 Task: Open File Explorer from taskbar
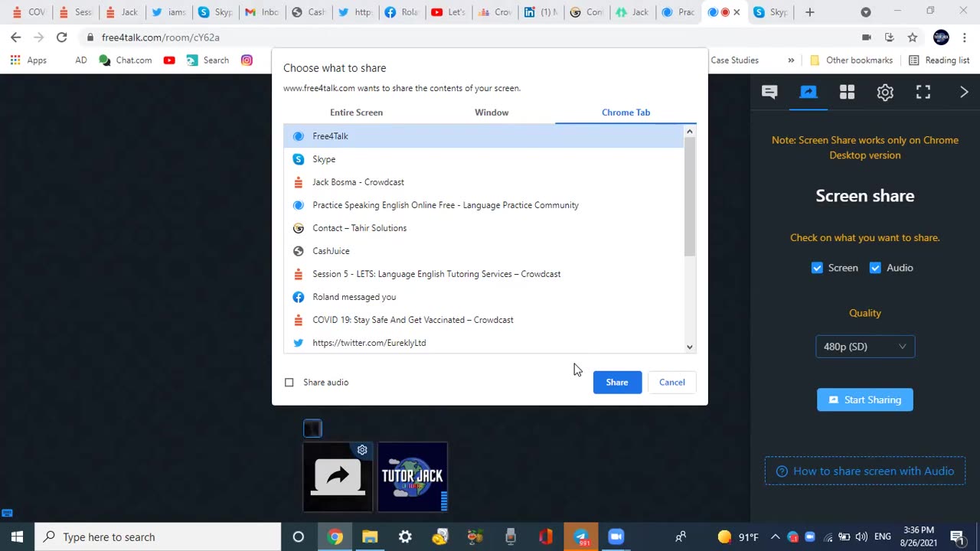(370, 536)
